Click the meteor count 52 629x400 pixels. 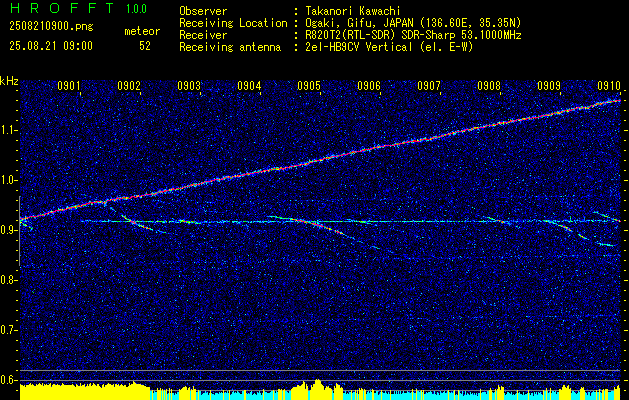(x=145, y=46)
